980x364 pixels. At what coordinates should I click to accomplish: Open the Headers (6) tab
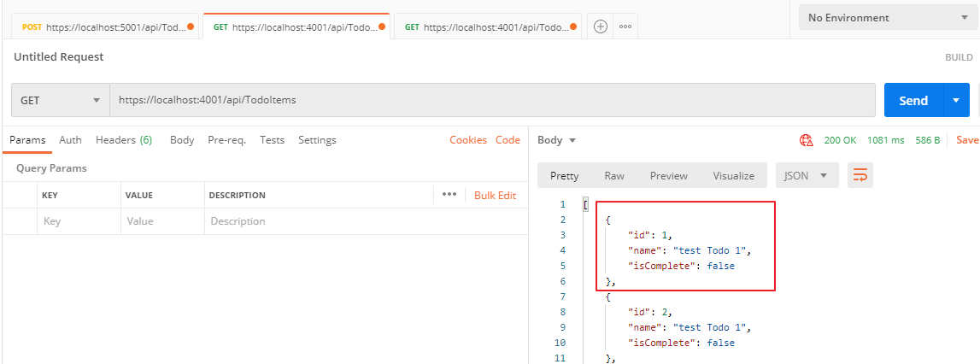coord(123,140)
